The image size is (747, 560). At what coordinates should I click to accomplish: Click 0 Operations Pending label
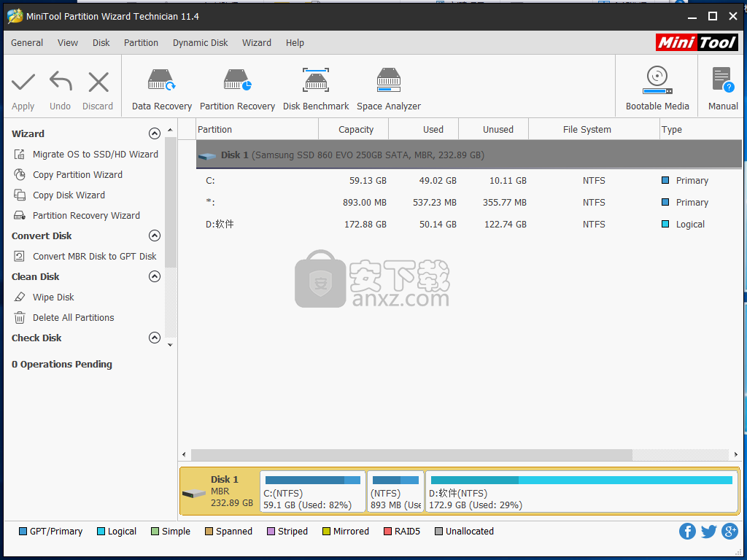(62, 365)
